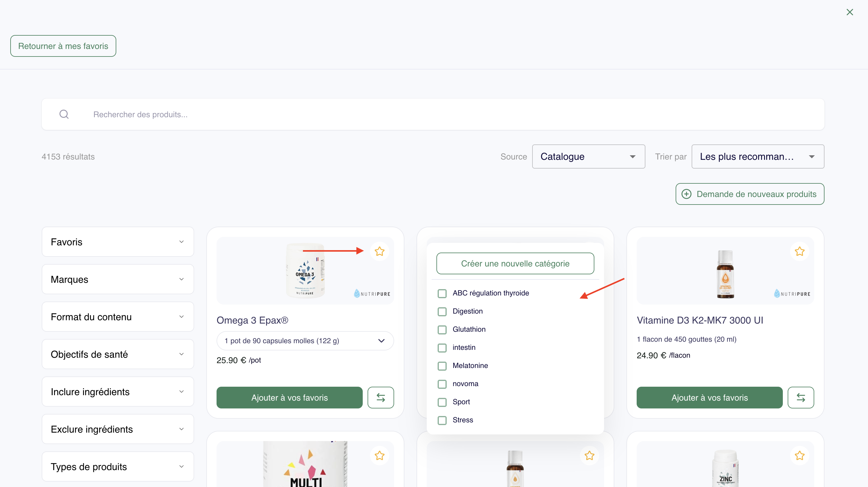Enable the Melatonine category checkbox

coord(442,366)
